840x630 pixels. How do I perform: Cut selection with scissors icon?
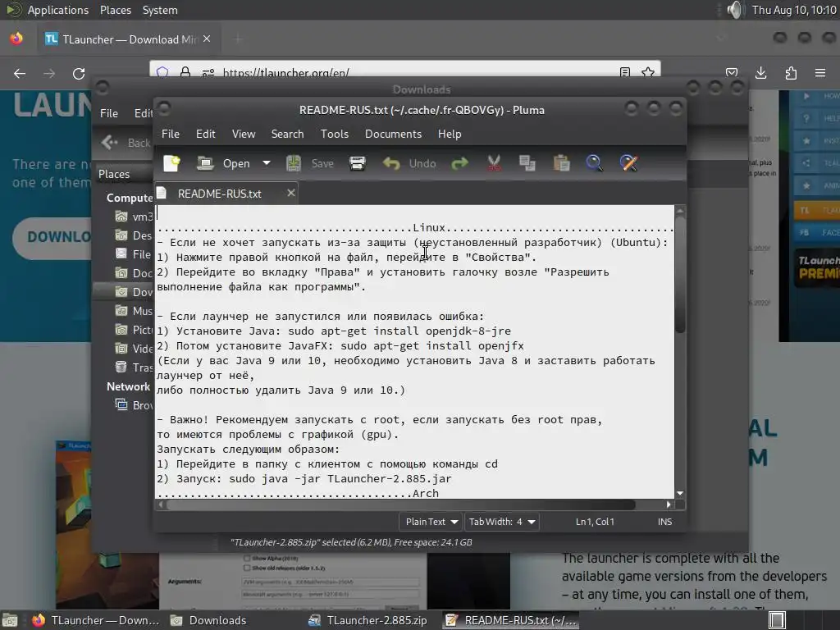pyautogui.click(x=494, y=163)
